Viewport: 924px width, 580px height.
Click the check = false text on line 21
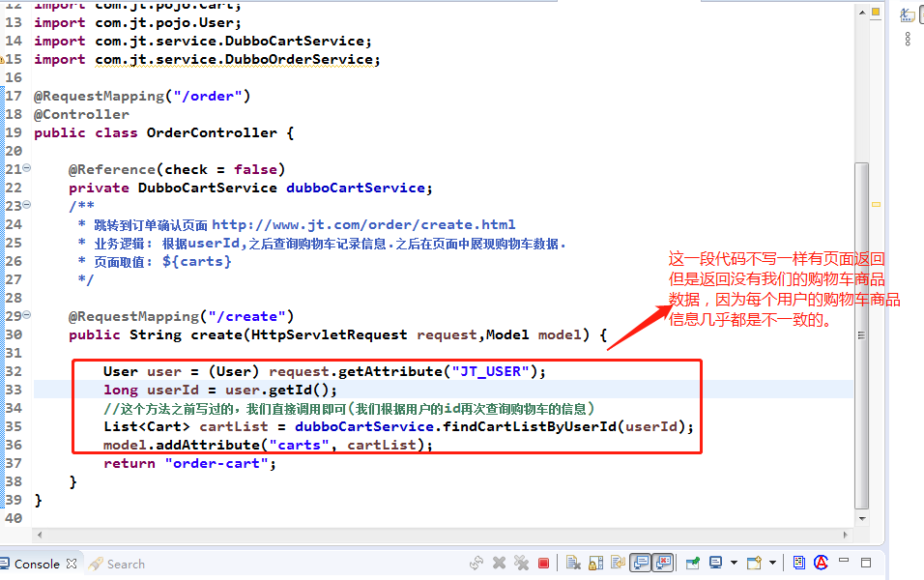click(x=221, y=170)
